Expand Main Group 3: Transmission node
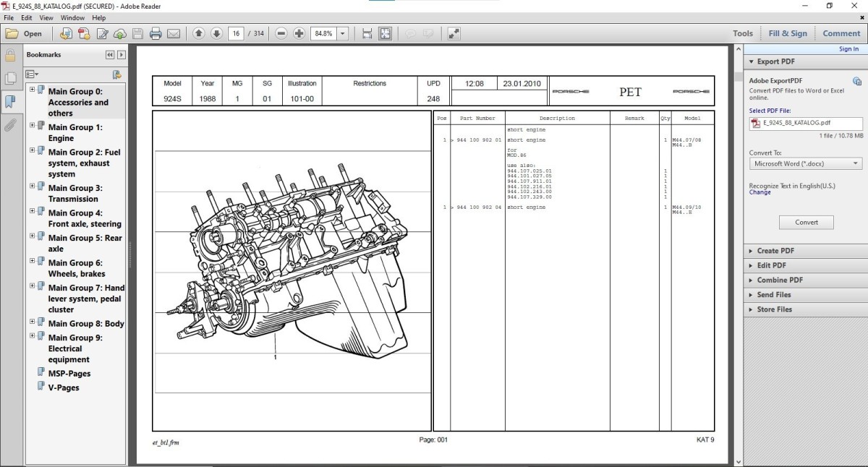Screen dimensions: 868x467 click(x=32, y=187)
